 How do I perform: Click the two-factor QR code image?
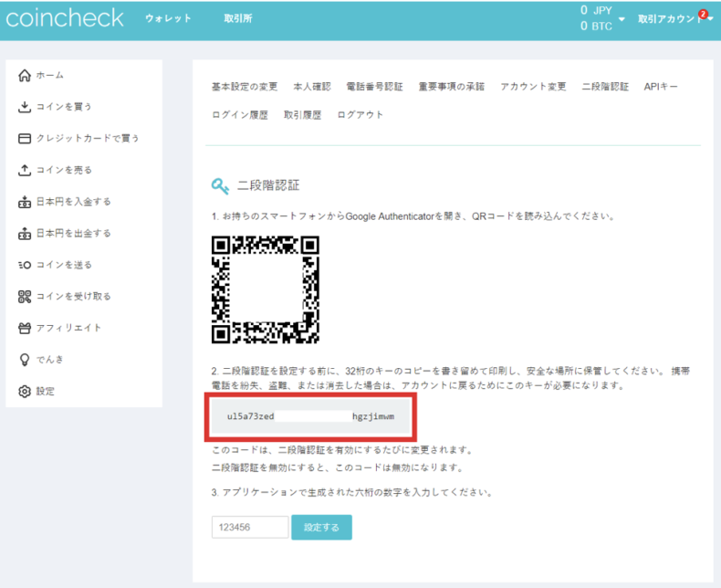tap(266, 289)
